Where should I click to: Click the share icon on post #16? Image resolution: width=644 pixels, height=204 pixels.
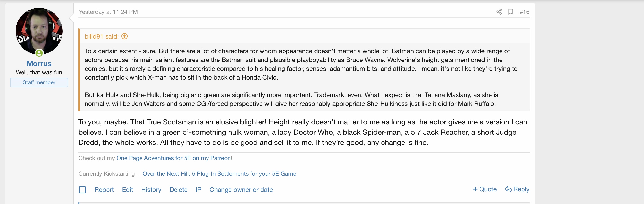[499, 12]
